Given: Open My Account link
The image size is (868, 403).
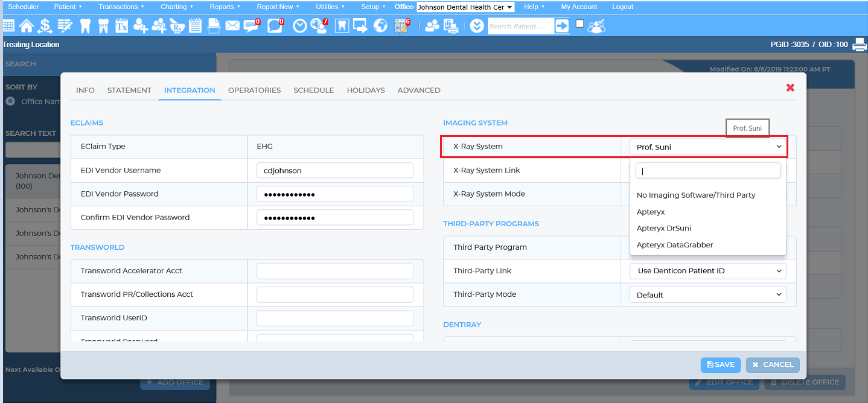Looking at the screenshot, I should pyautogui.click(x=579, y=7).
